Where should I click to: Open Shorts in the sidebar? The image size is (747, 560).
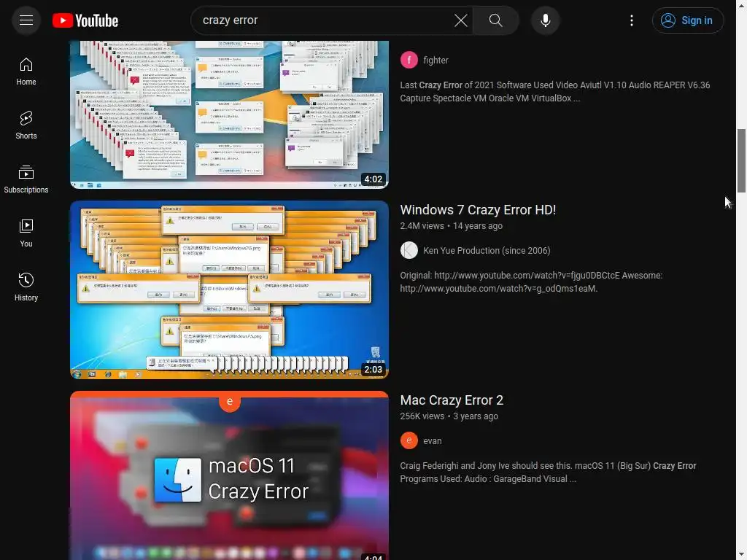click(x=26, y=125)
